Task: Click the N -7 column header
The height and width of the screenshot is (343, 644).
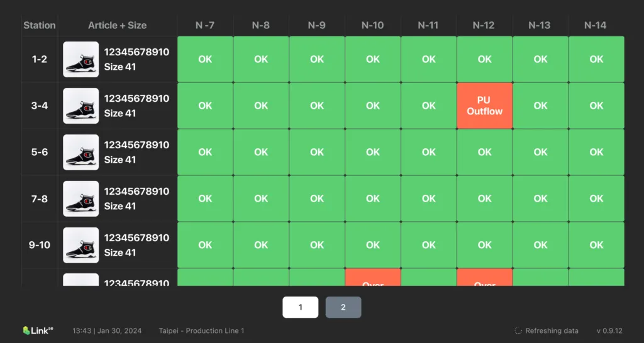Action: (205, 25)
